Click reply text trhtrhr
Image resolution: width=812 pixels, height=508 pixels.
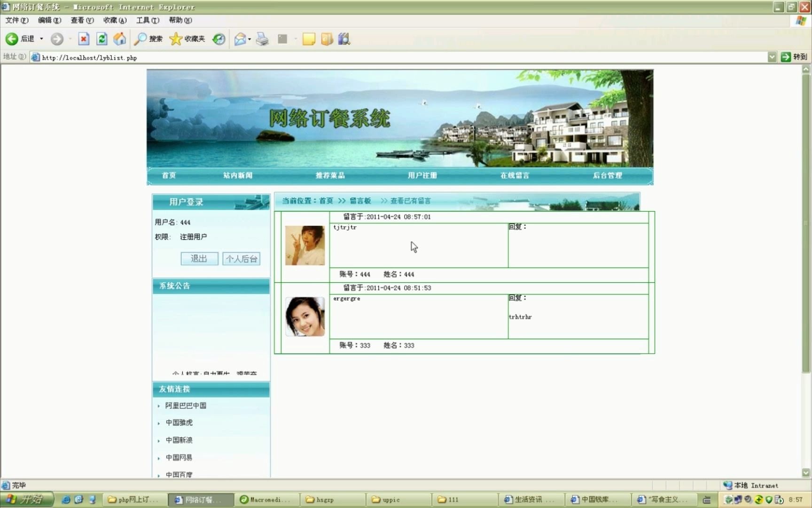click(520, 317)
